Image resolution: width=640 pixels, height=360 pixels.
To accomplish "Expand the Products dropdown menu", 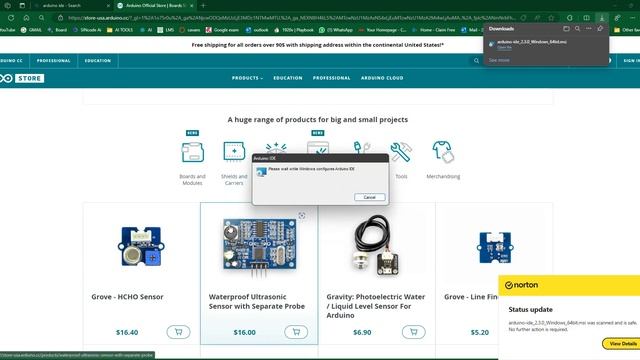I will pos(247,78).
